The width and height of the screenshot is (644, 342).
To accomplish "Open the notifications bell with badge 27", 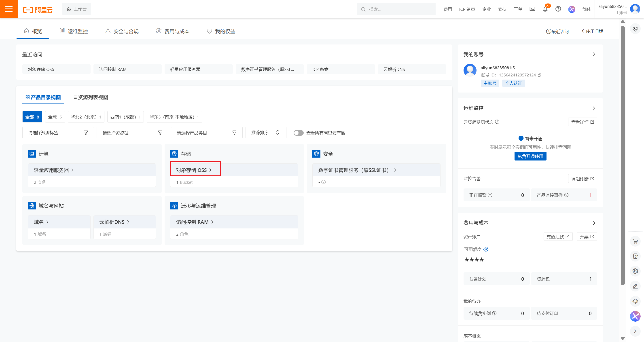I will [x=545, y=9].
